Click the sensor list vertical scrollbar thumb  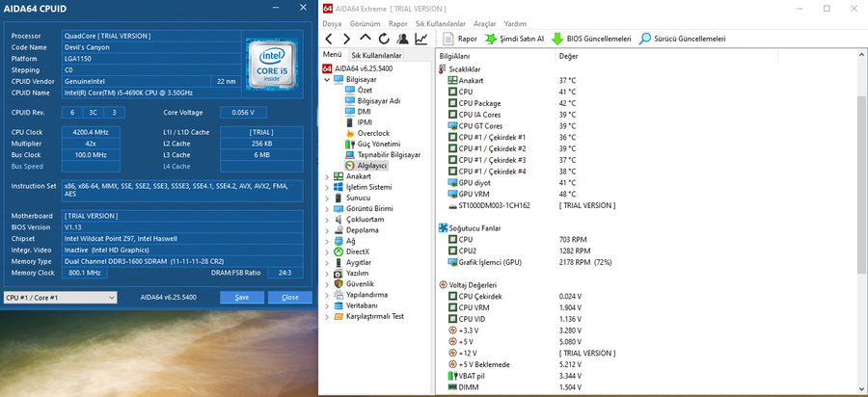tap(862, 184)
